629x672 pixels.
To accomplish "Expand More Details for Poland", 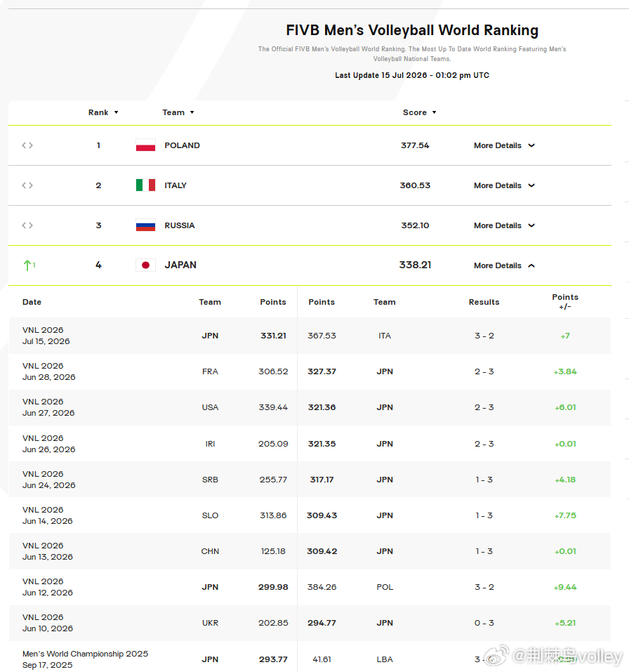I will click(x=504, y=145).
